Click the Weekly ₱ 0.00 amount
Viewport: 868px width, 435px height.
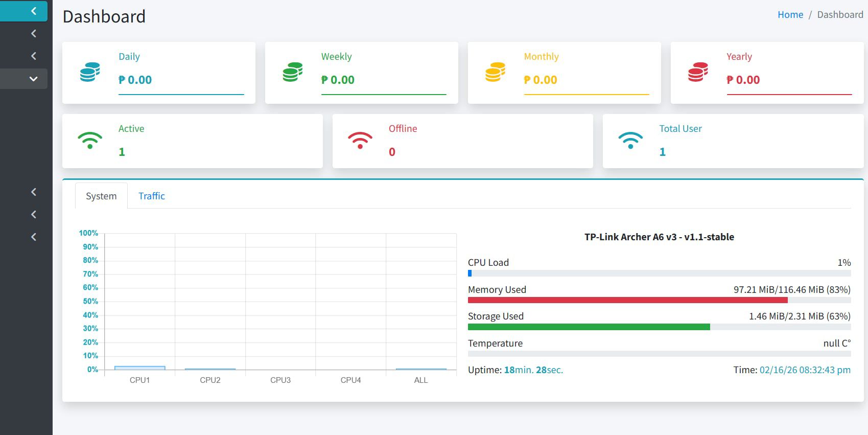[338, 80]
